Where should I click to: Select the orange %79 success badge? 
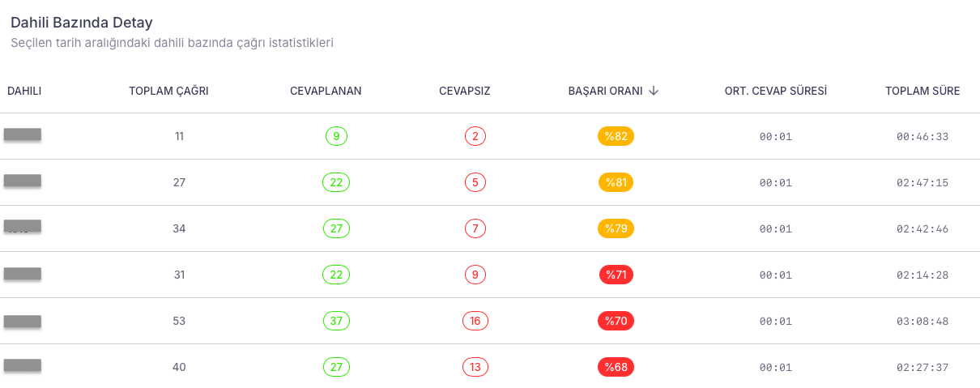616,228
